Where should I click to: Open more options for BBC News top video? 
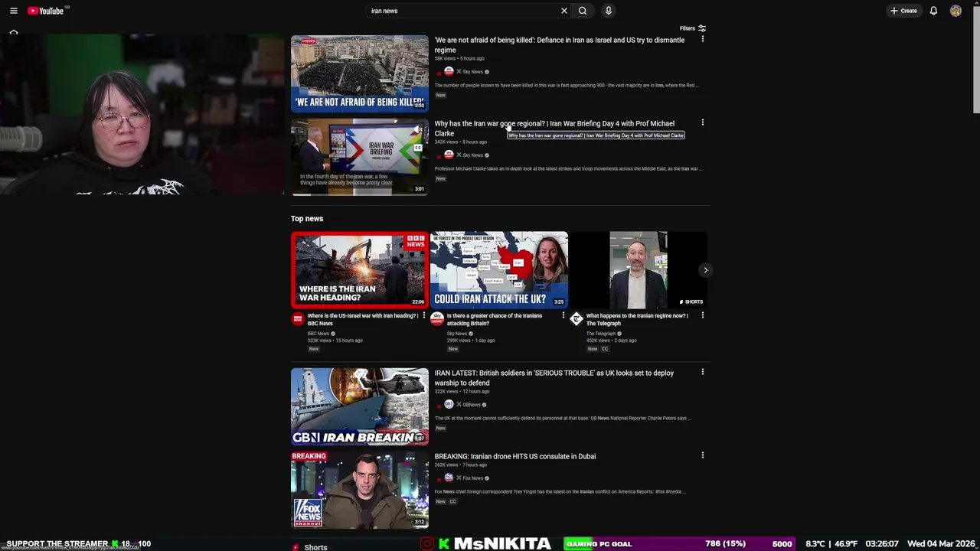[x=423, y=315]
